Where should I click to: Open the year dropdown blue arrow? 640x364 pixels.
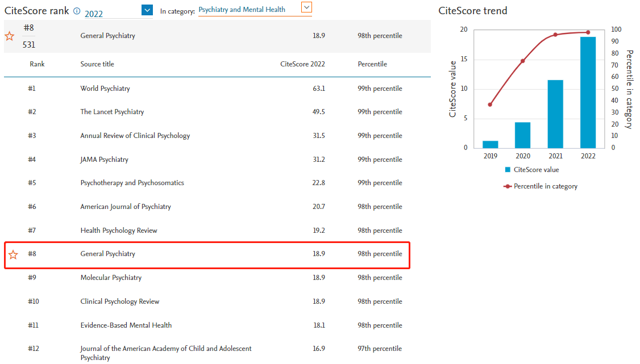click(x=147, y=10)
